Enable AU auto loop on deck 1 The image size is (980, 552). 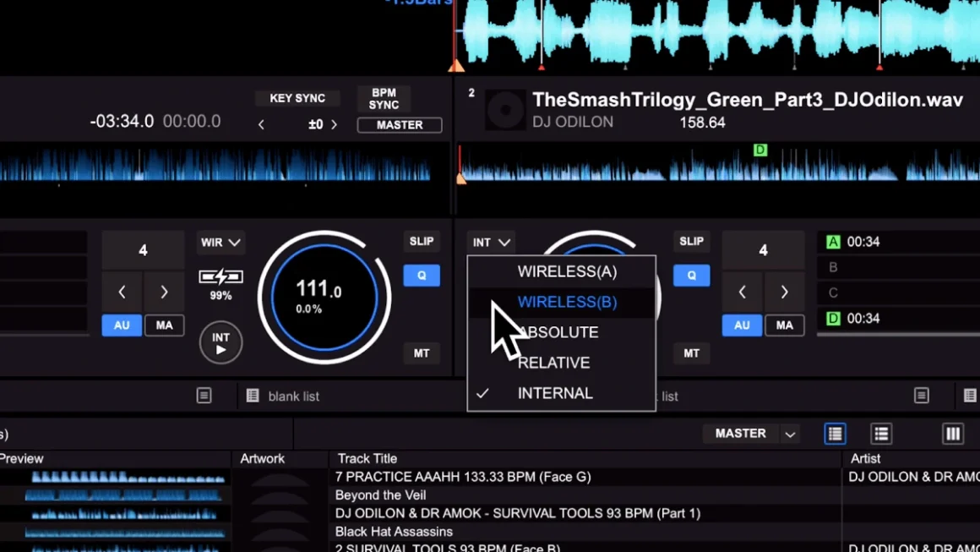coord(122,325)
